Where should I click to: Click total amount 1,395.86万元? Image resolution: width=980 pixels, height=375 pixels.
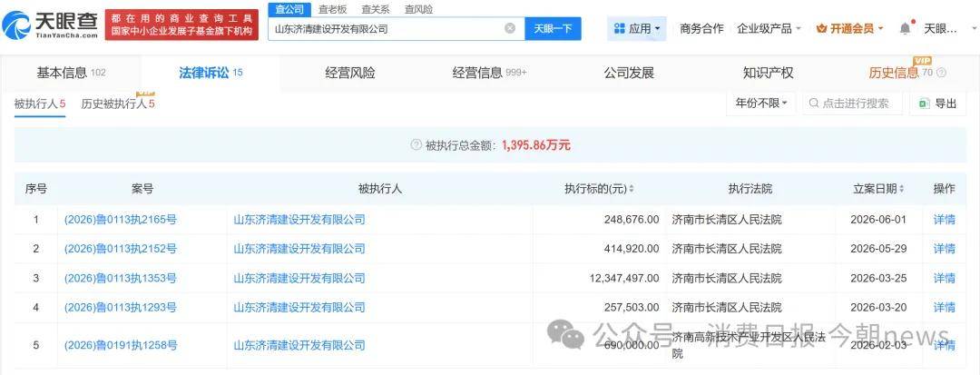[536, 145]
